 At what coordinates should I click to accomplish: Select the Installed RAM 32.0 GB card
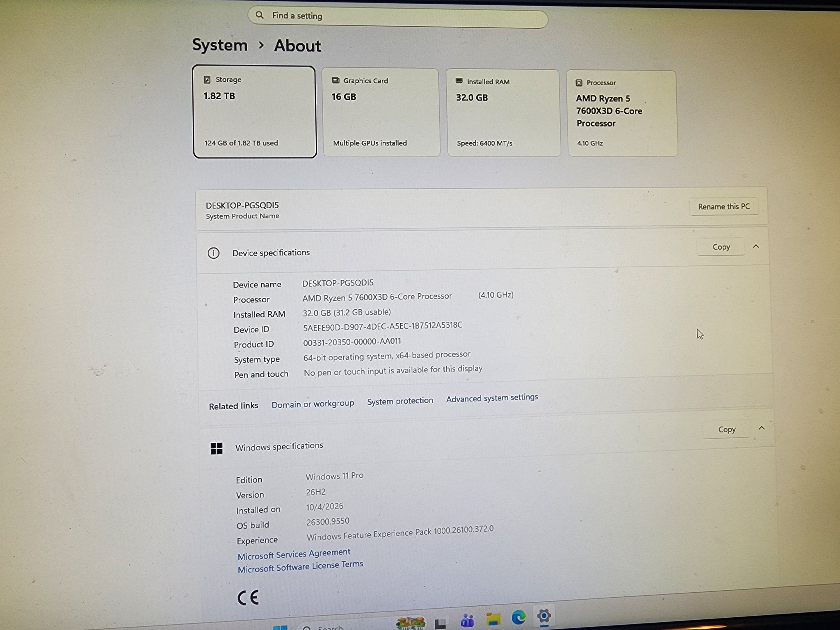coord(503,113)
